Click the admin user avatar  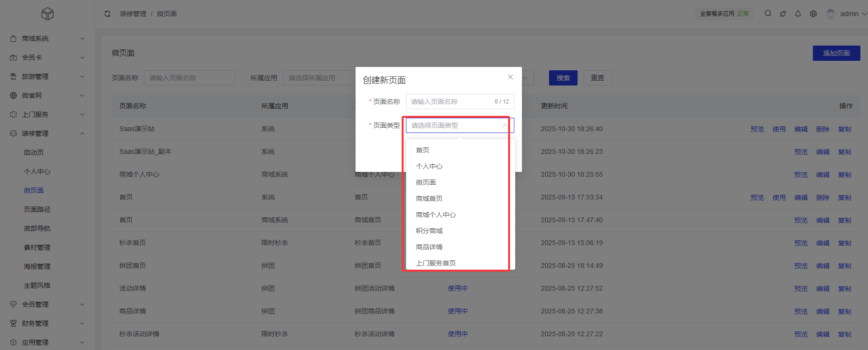pos(830,14)
